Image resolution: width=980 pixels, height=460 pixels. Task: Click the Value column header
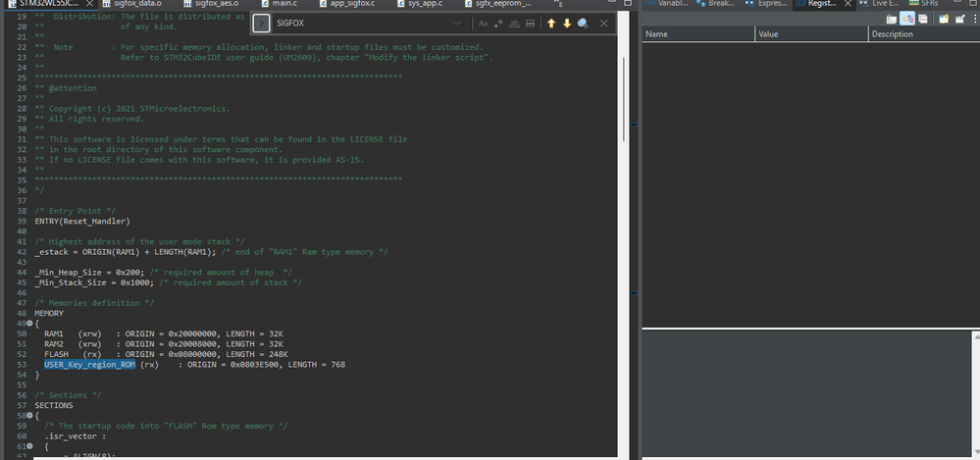click(812, 34)
